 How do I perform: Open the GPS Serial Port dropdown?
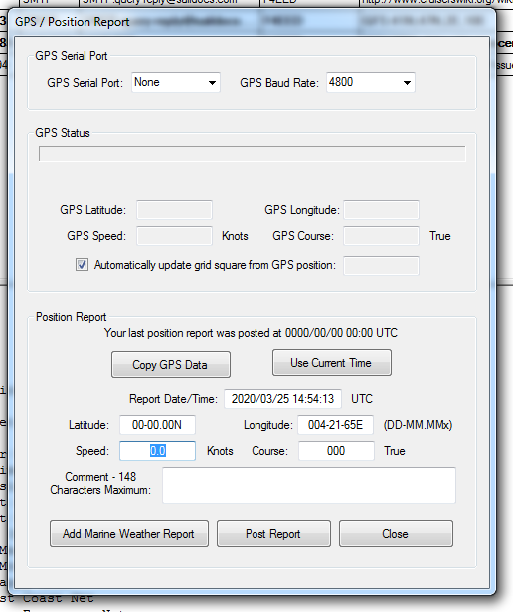(176, 82)
